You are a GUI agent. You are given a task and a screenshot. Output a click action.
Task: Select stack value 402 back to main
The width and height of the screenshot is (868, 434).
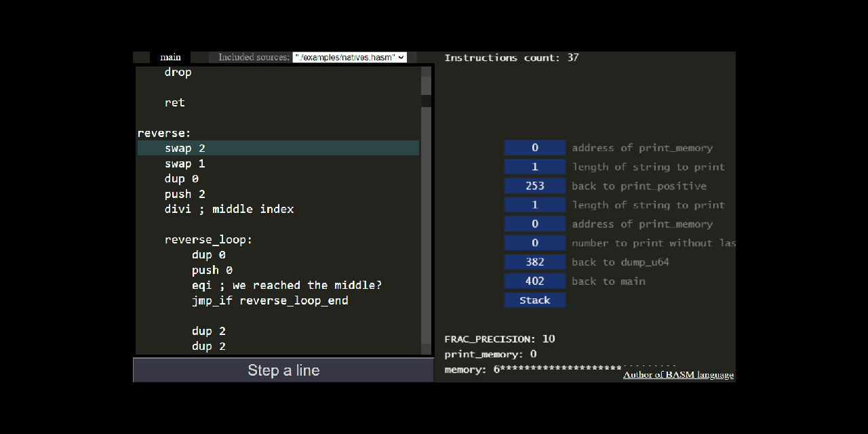click(534, 281)
